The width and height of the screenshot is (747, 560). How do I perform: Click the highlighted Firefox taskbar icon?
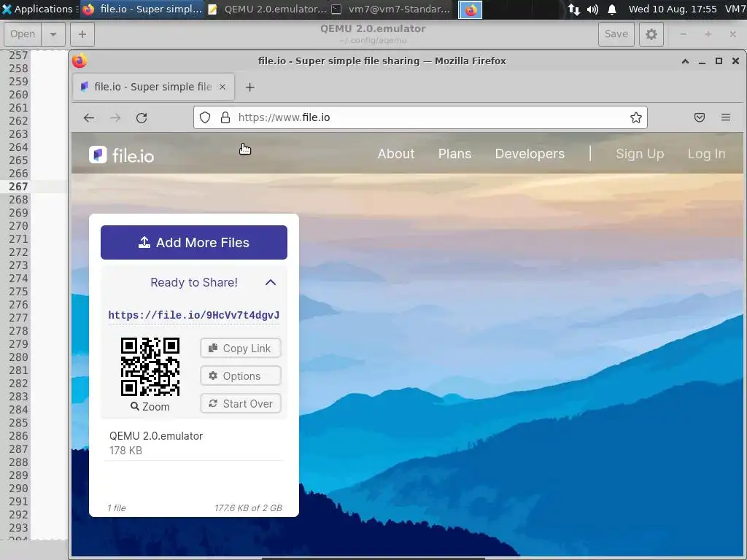(x=471, y=9)
